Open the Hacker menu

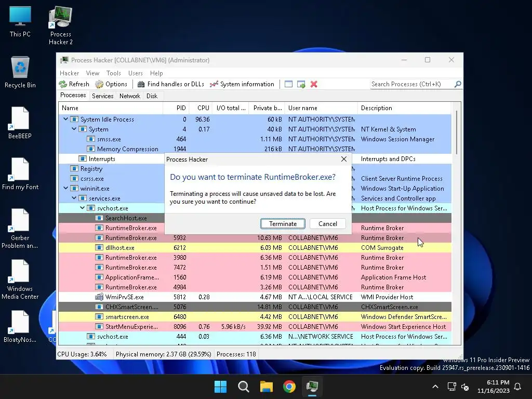69,73
